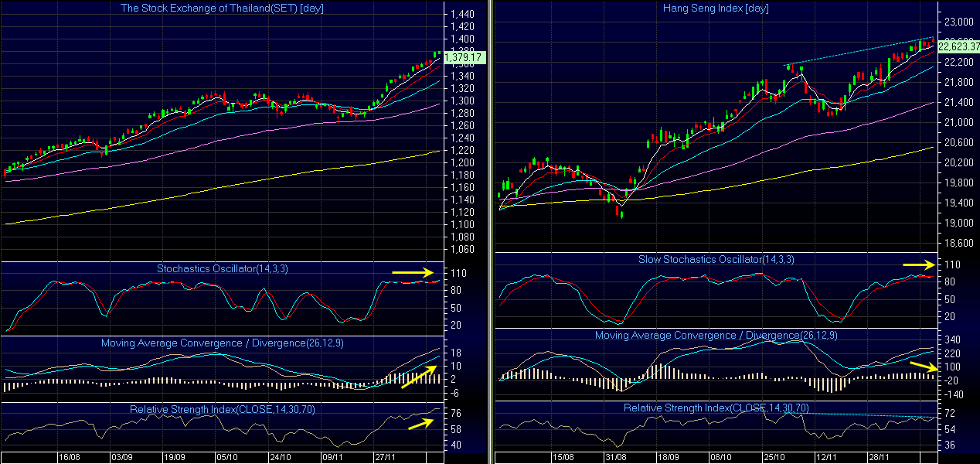This screenshot has height=464, width=980.
Task: Select the 31/08 date label
Action: click(x=616, y=458)
